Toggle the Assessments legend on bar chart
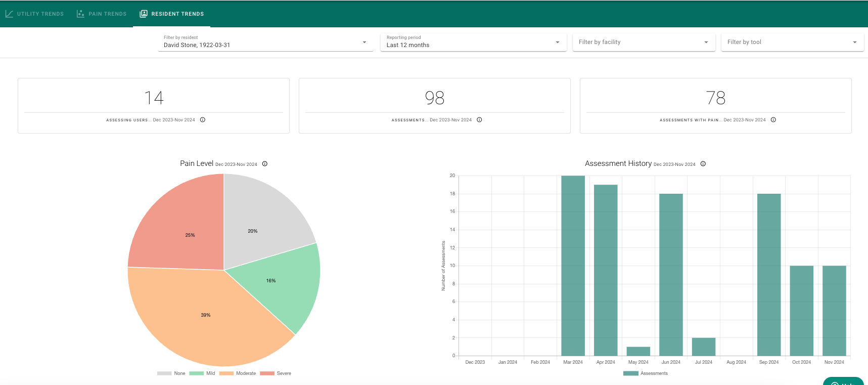The width and height of the screenshot is (868, 385). (646, 373)
